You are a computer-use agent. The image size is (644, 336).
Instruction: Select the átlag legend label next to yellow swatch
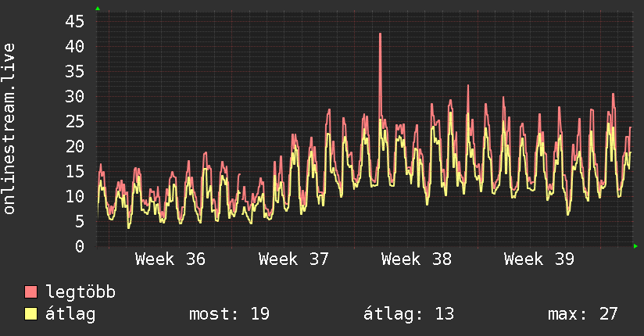click(70, 314)
